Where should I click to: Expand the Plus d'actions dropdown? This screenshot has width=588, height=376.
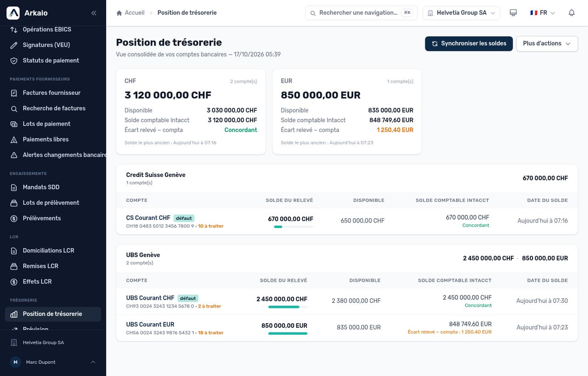coord(547,44)
